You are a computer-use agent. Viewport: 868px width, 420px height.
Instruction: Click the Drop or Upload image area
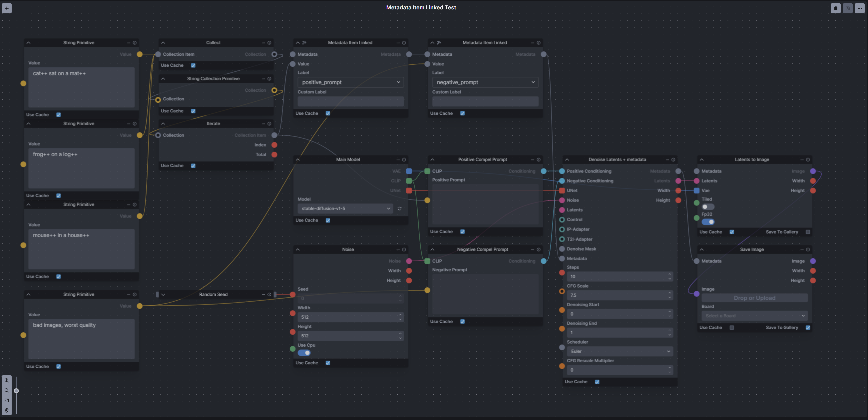pyautogui.click(x=754, y=298)
